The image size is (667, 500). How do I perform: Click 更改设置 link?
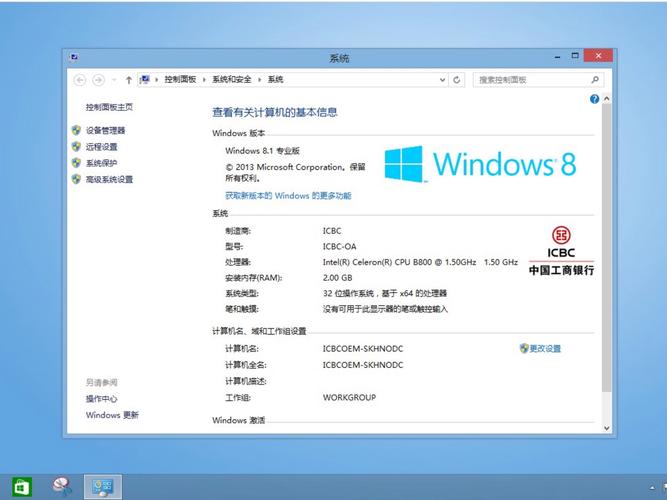coord(545,349)
